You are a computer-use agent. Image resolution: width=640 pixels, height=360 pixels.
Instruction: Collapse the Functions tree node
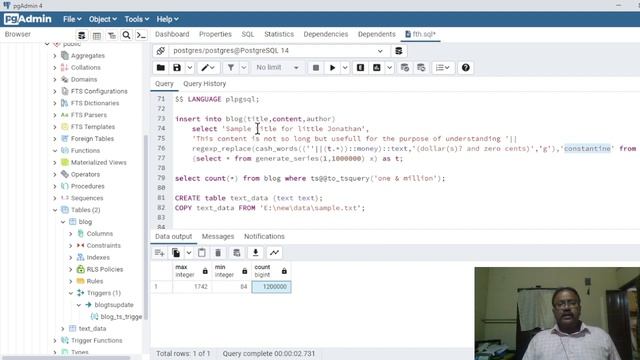coord(55,151)
